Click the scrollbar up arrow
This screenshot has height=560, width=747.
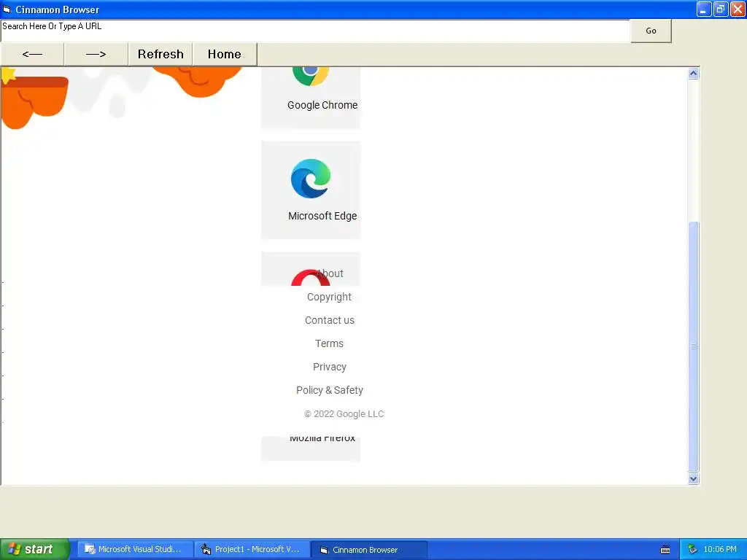click(694, 74)
